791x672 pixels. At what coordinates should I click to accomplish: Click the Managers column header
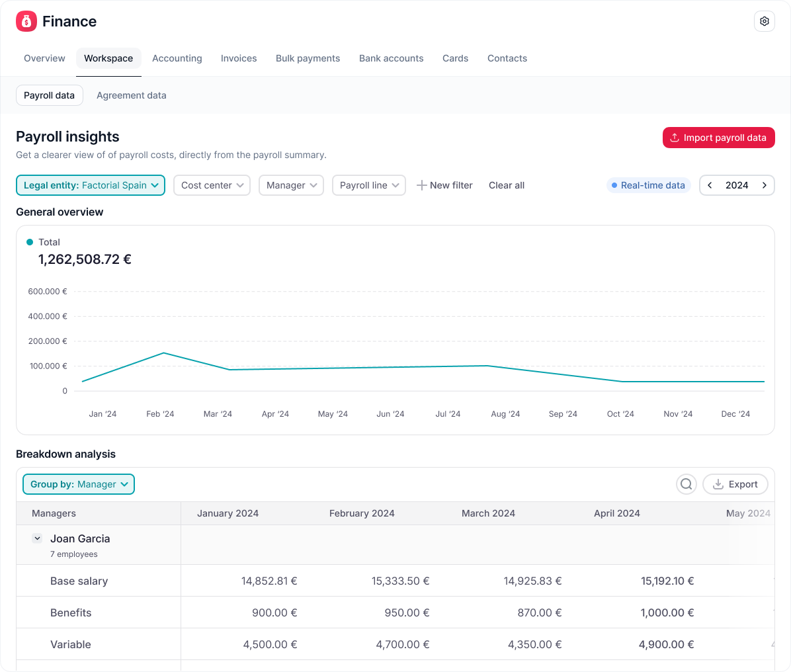pyautogui.click(x=54, y=513)
